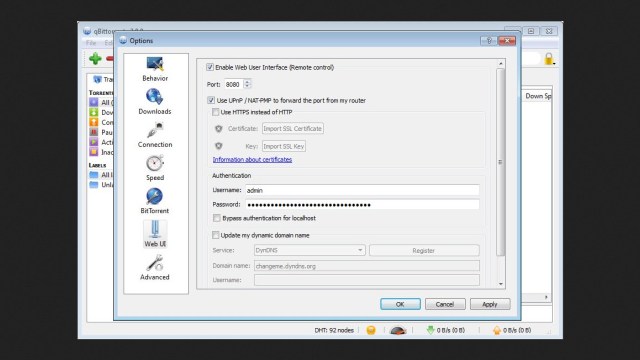Image resolution: width=640 pixels, height=360 pixels.
Task: Click the Port number field showing 8080
Action: [233, 84]
